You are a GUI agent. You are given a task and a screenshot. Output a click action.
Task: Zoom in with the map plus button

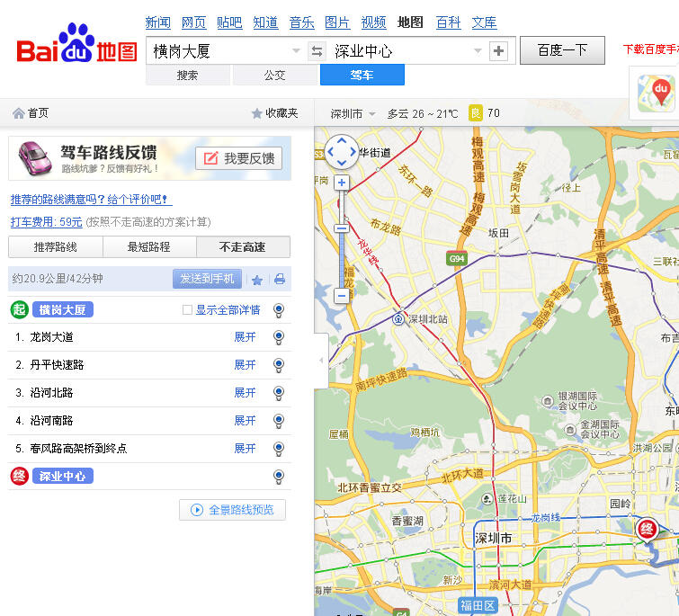[x=342, y=183]
